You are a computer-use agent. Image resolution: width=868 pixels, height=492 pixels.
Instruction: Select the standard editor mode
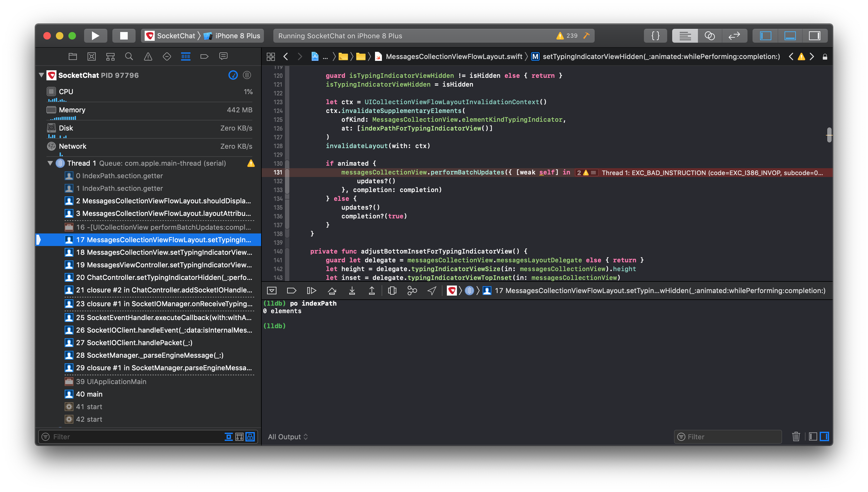[x=685, y=36]
